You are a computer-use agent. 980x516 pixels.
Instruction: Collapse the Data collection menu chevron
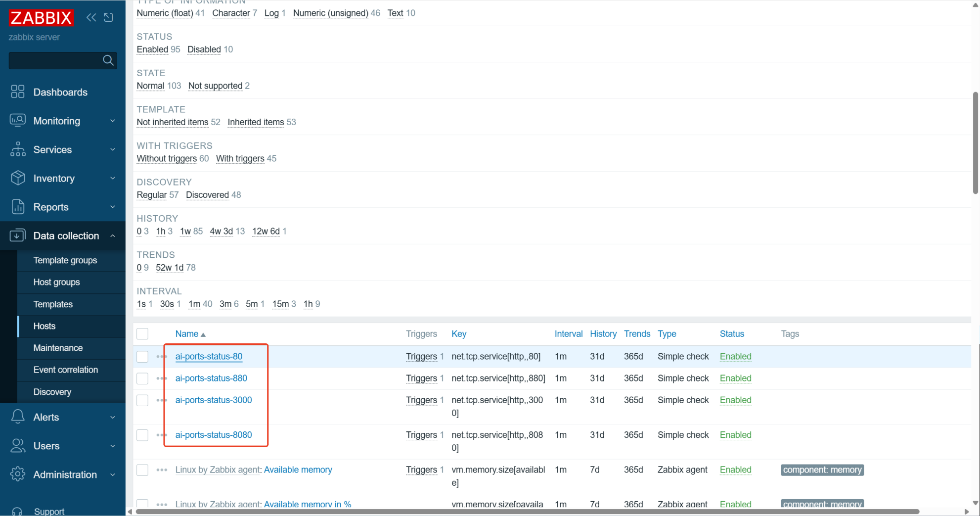[x=113, y=235]
